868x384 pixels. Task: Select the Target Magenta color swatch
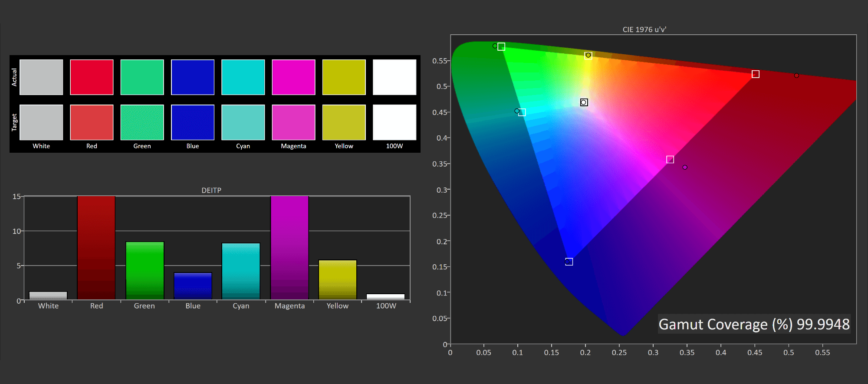coord(293,122)
